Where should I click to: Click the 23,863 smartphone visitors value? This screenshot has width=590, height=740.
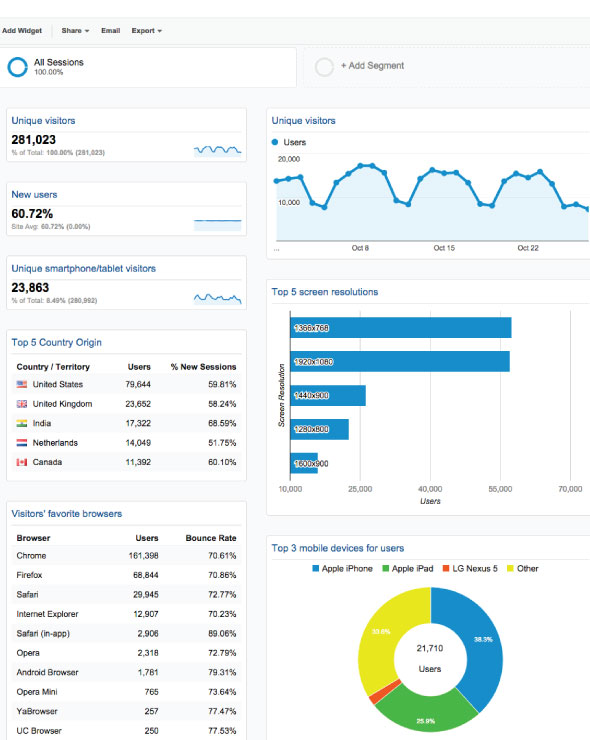pyautogui.click(x=30, y=287)
